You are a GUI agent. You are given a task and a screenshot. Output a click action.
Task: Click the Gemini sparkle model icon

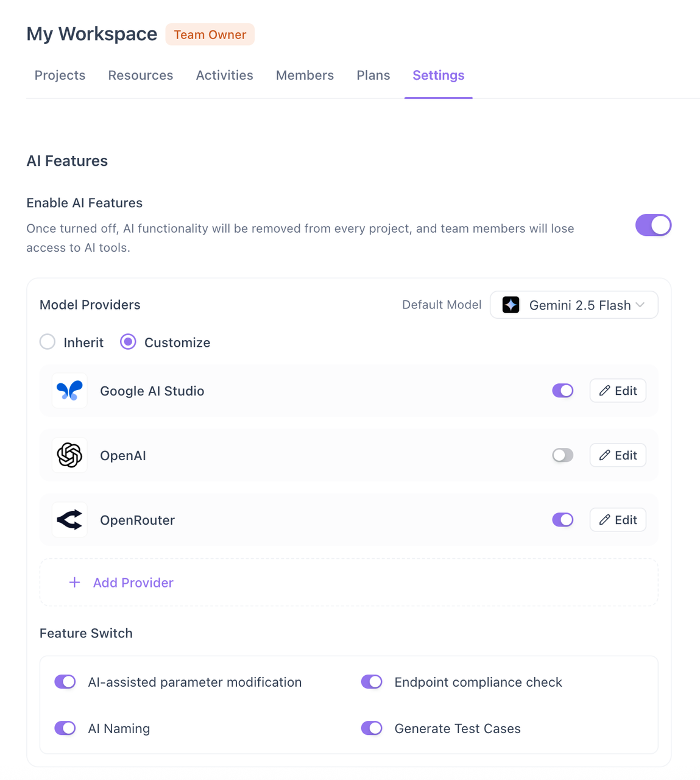(511, 305)
